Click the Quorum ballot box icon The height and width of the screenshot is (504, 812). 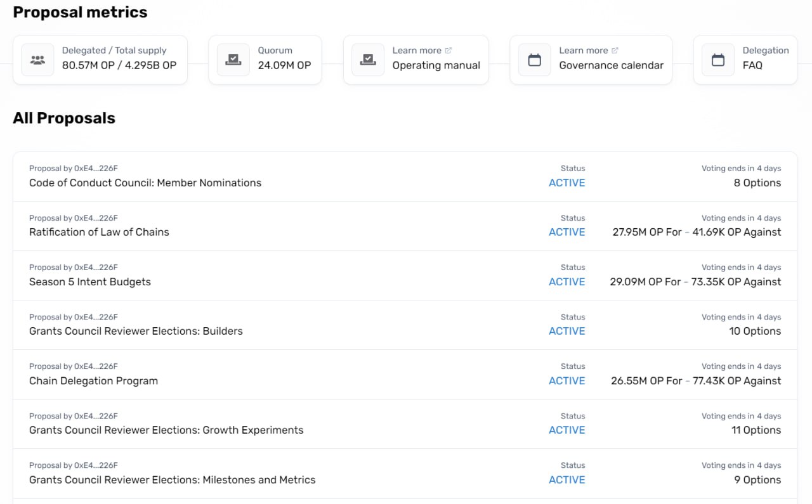pos(233,60)
